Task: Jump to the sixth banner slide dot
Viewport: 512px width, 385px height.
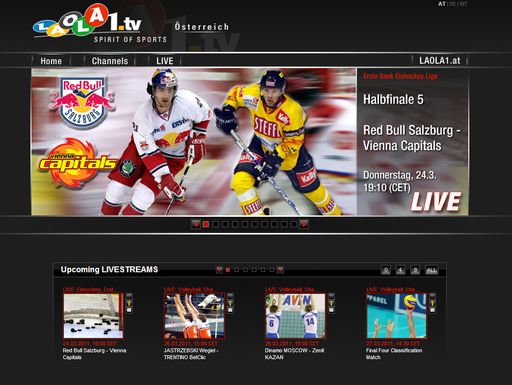Action: pos(255,224)
